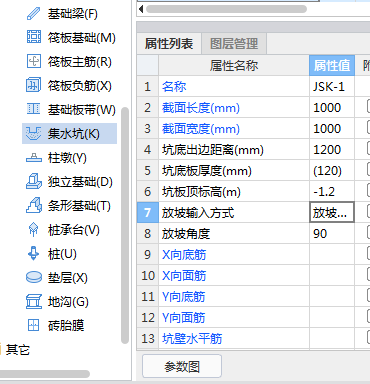Click the 基础板带(W) icon
Screen dimensions: 370x384
(x=33, y=109)
